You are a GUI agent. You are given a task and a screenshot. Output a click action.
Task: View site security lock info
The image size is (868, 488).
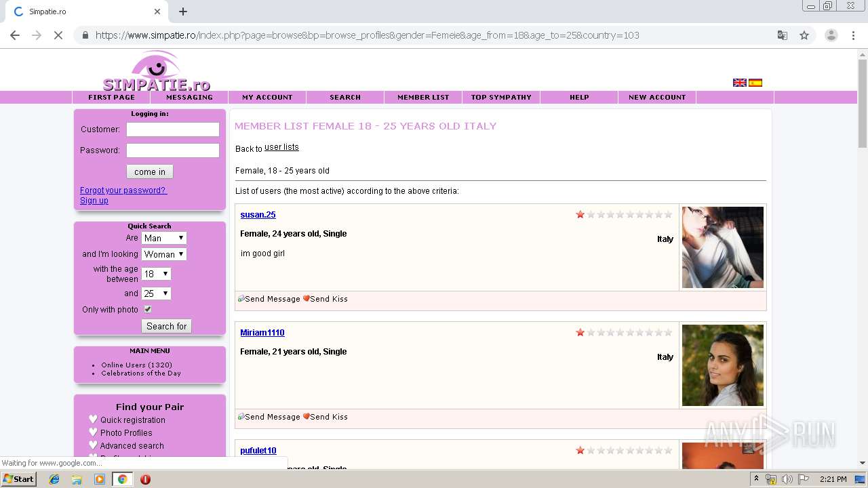(85, 35)
